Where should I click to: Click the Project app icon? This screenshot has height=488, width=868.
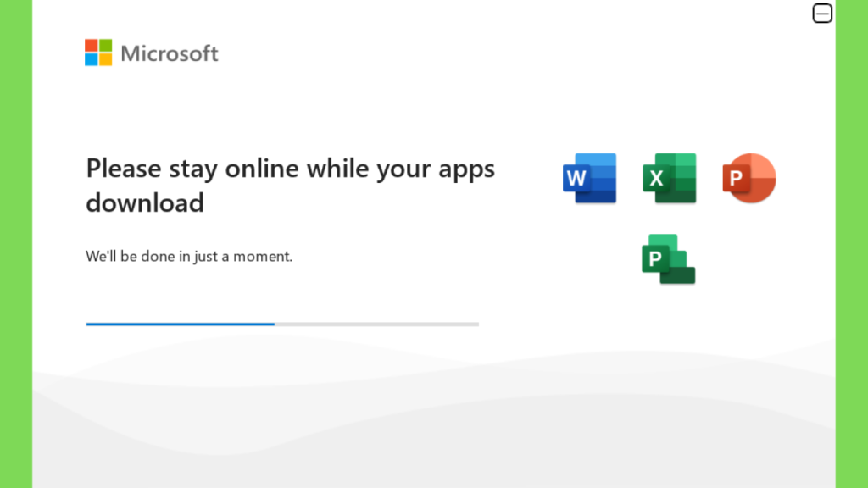coord(669,259)
